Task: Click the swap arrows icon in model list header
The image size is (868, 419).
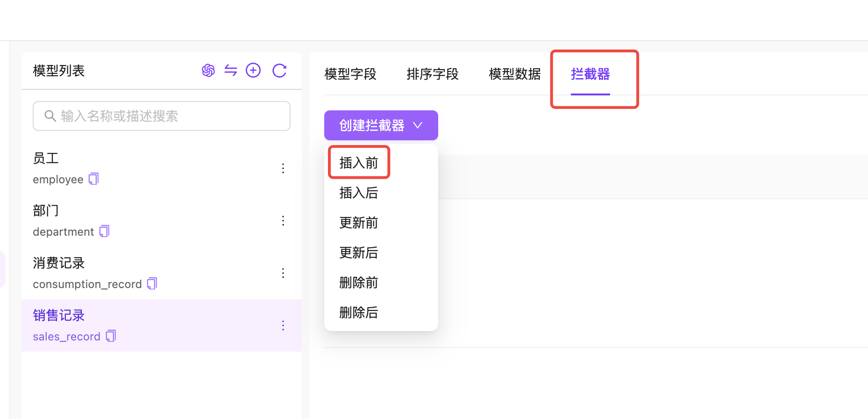Action: click(x=231, y=71)
